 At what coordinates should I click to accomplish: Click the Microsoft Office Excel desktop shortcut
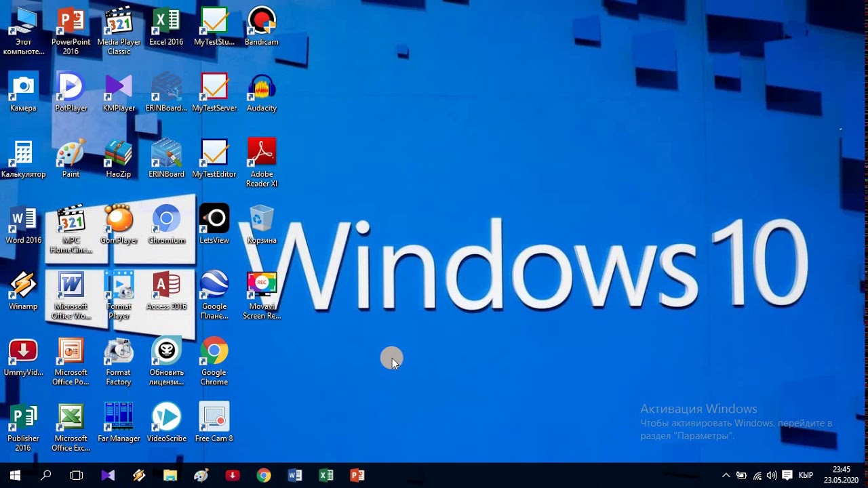point(71,428)
